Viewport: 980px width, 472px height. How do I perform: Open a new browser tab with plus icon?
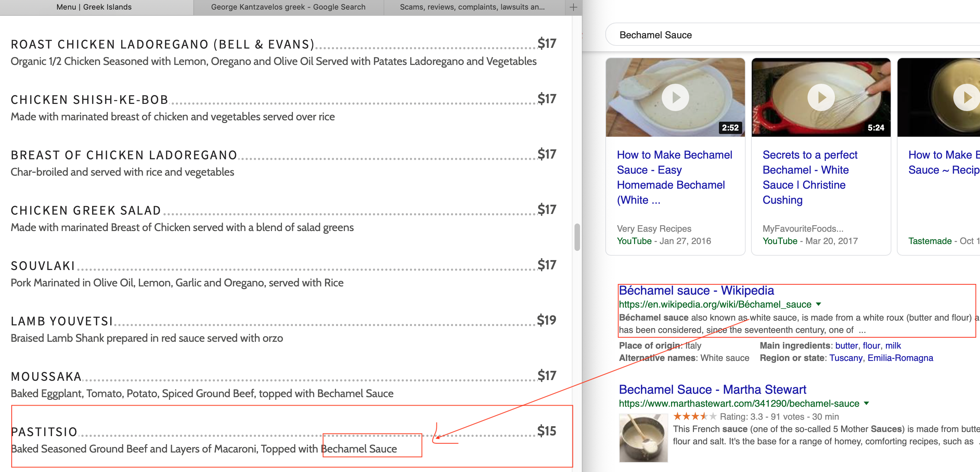pos(573,7)
